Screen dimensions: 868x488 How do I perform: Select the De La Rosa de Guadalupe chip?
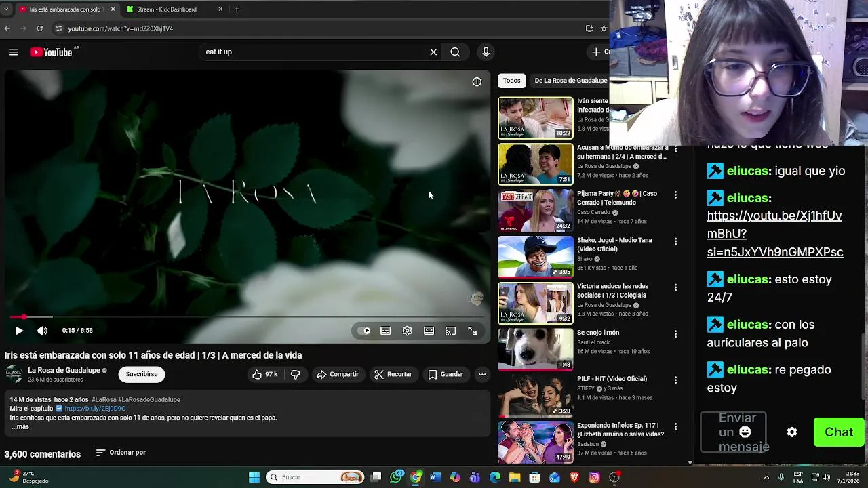[570, 81]
